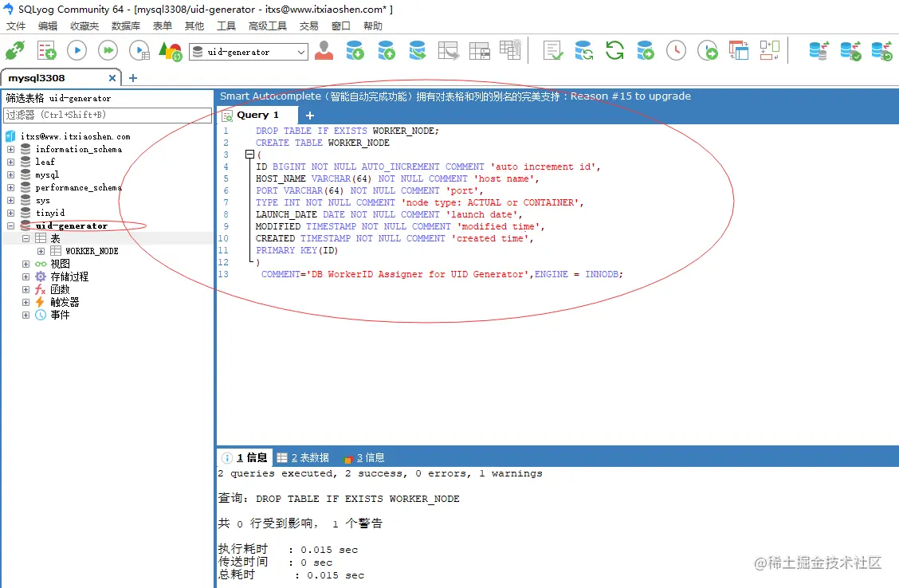Click the execute and edit resultset icon
The width and height of the screenshot is (899, 588).
[x=139, y=51]
